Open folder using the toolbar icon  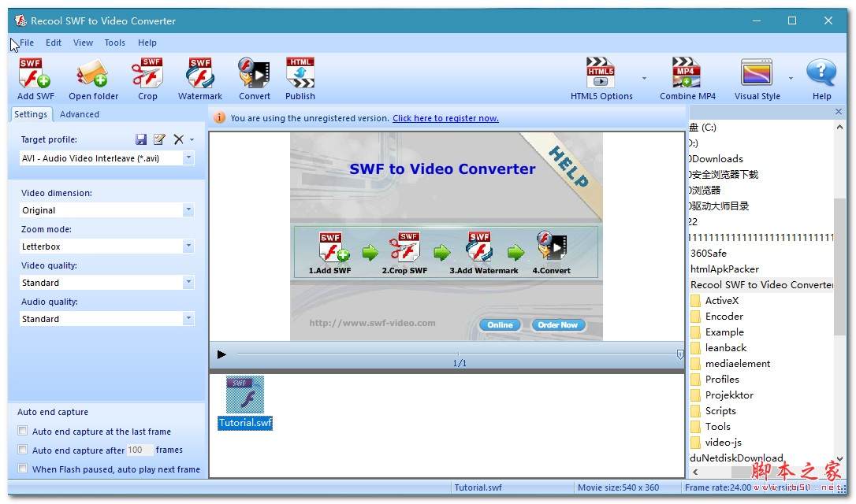[x=92, y=74]
